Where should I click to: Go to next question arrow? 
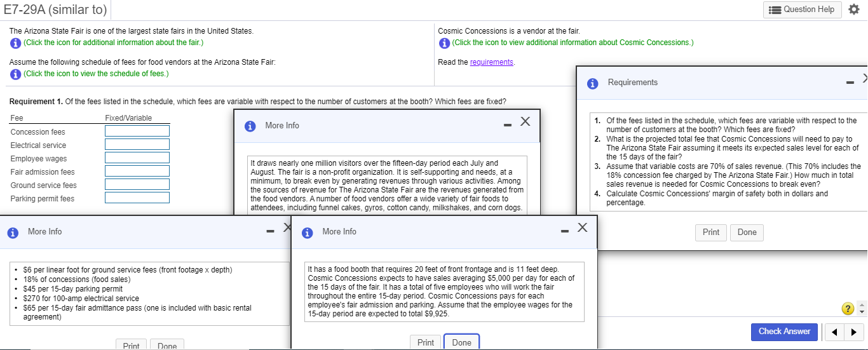853,332
